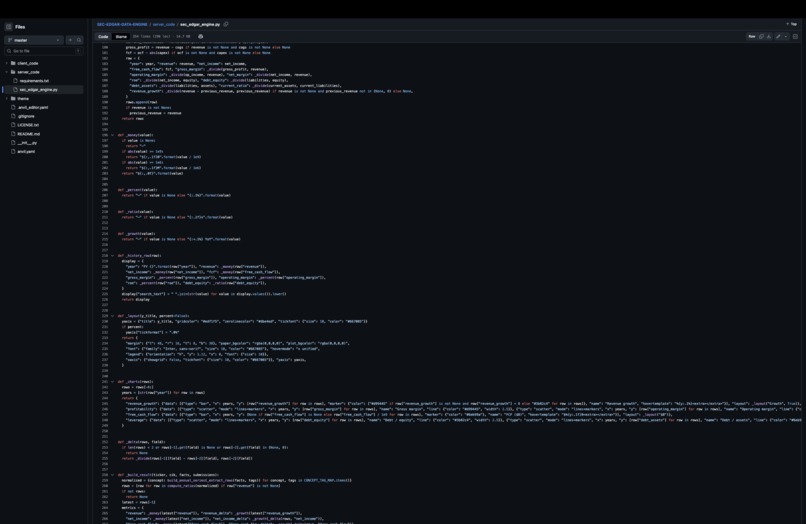This screenshot has height=524, width=806.
Task: Focus the Go to file input
Action: point(44,51)
